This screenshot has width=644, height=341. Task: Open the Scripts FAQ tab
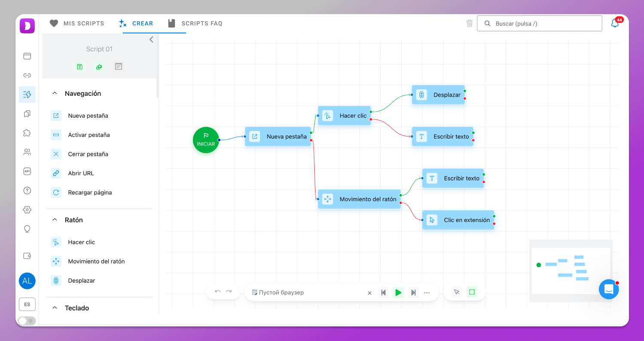tap(195, 24)
